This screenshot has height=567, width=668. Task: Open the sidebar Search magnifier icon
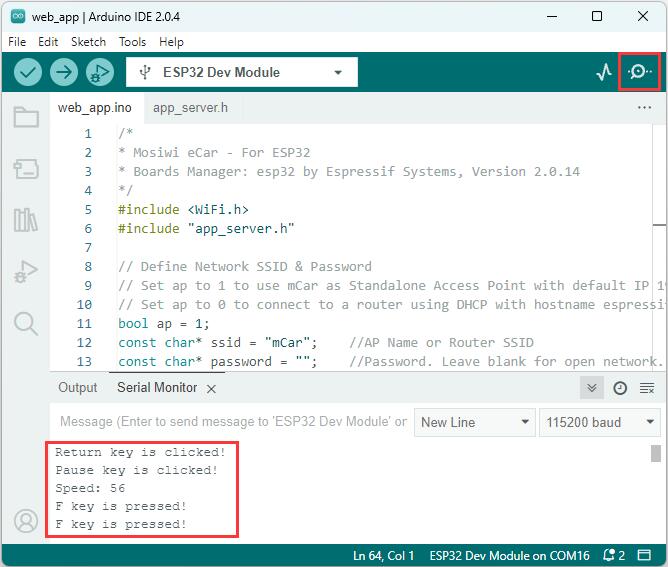[26, 323]
